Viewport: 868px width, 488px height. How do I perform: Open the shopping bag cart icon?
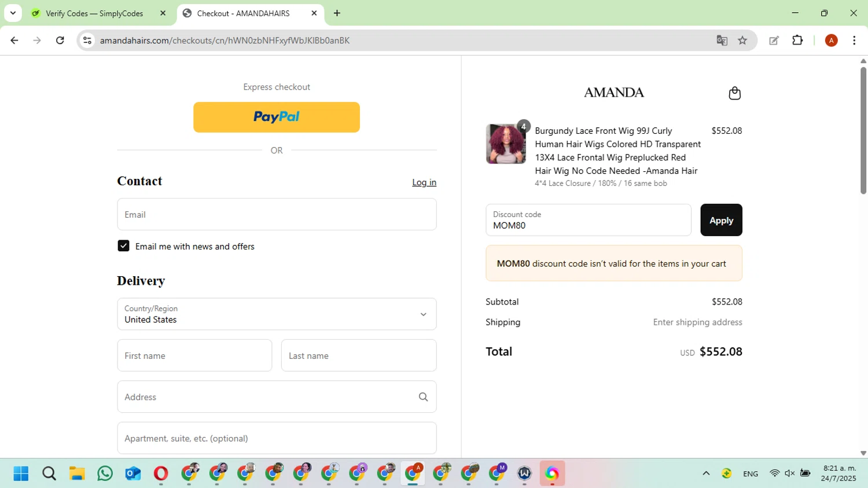point(734,93)
